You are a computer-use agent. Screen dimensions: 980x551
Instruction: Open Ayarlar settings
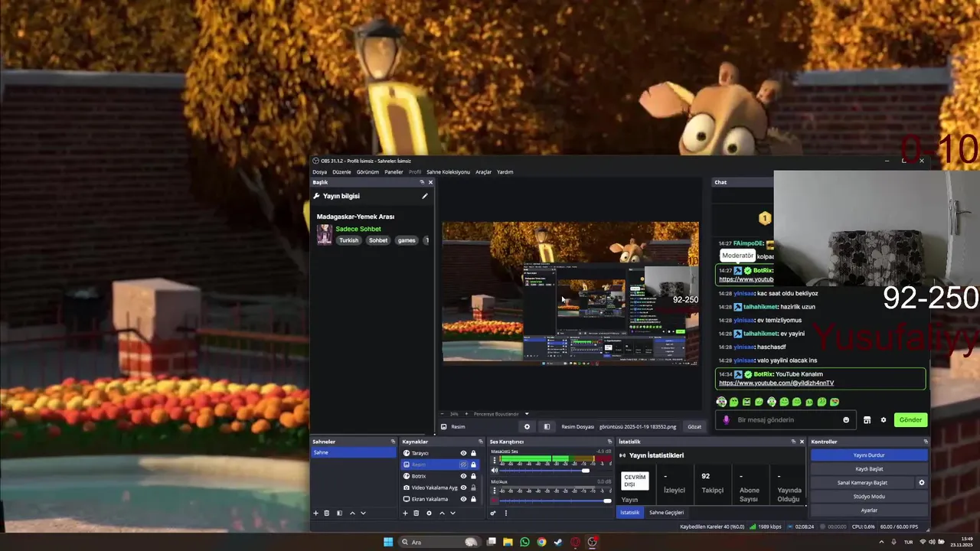tap(869, 510)
